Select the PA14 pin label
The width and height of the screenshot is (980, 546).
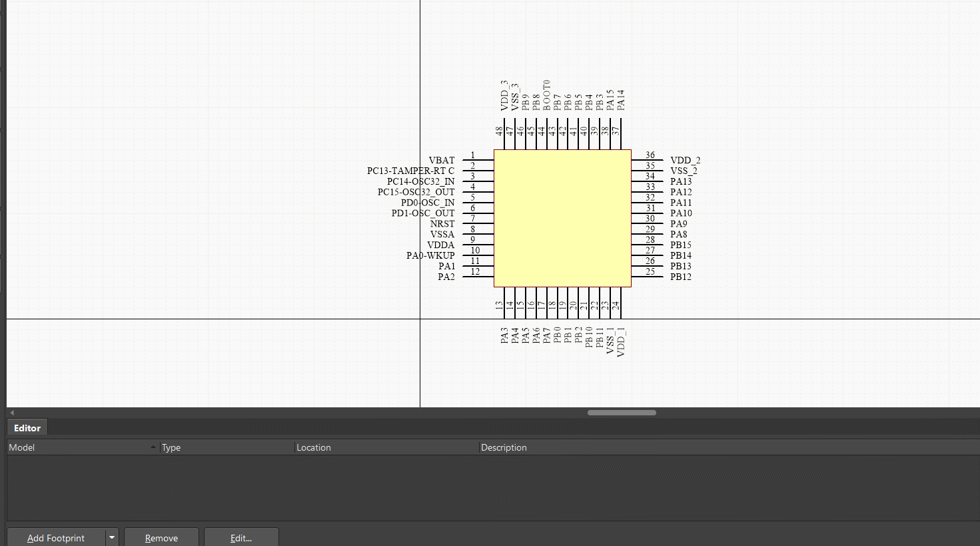(x=621, y=100)
